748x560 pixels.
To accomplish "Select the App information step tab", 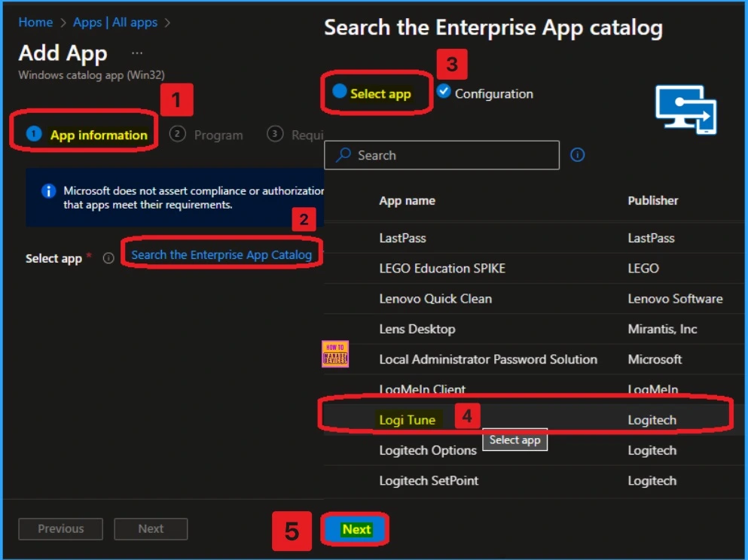I will pyautogui.click(x=87, y=135).
